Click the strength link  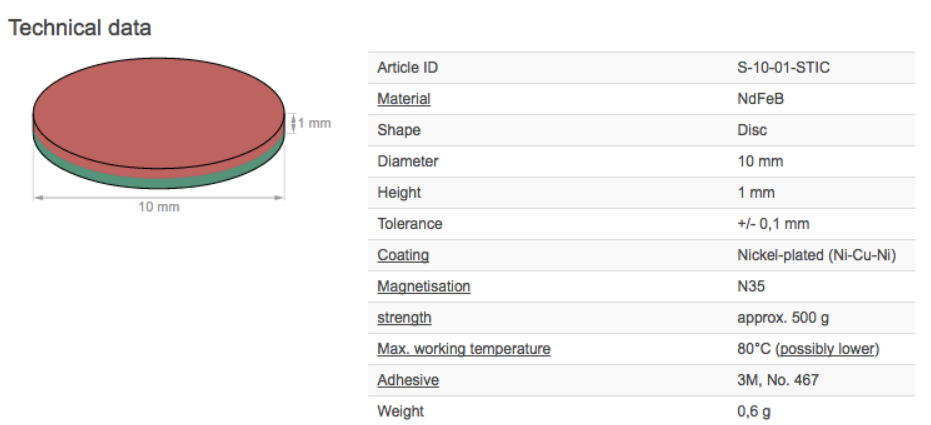404,318
